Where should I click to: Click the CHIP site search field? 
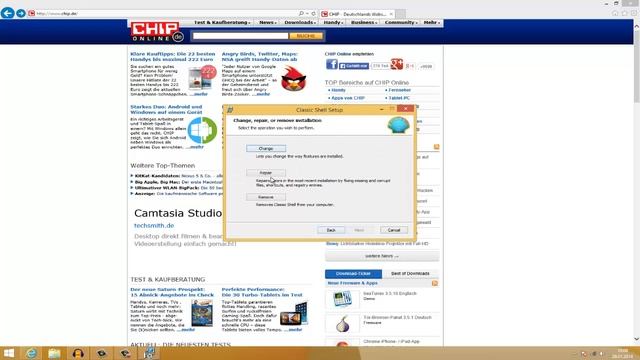point(240,36)
